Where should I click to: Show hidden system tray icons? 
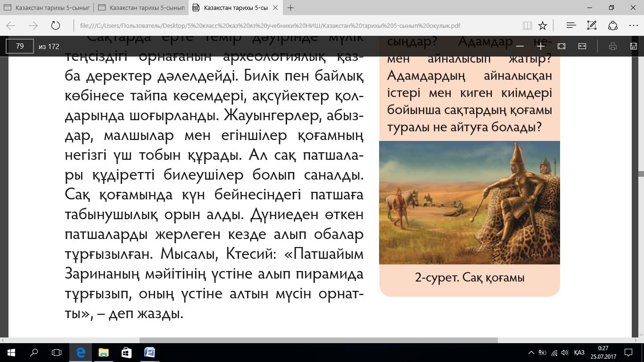[x=532, y=353]
